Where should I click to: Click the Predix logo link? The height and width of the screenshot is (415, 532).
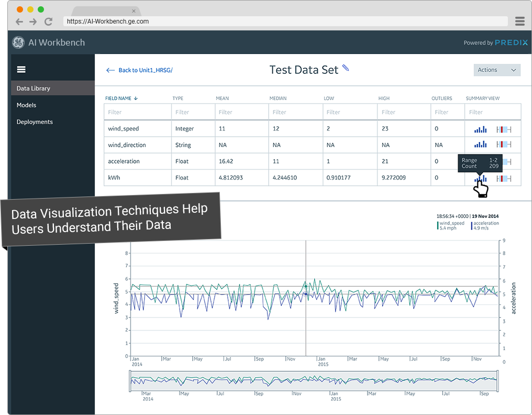click(511, 42)
